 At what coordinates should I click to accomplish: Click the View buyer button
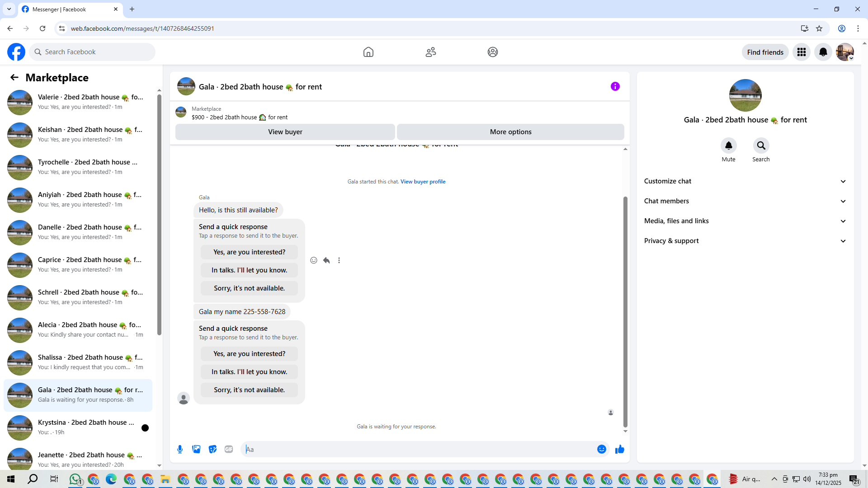285,132
